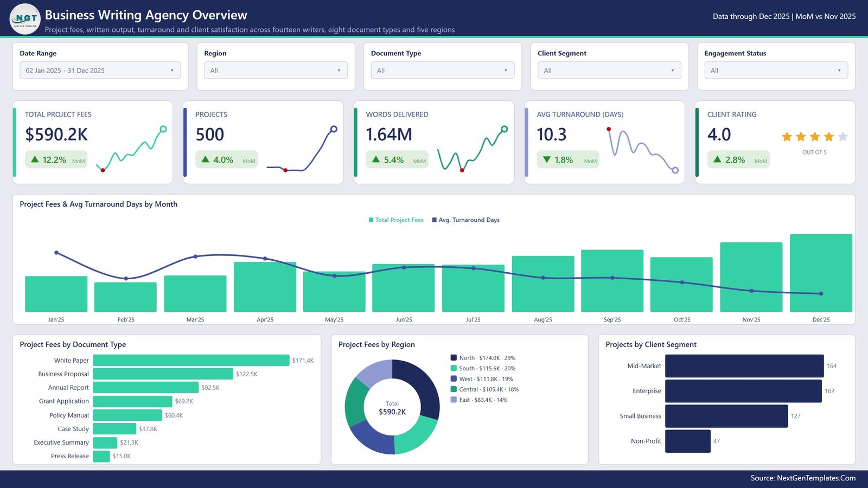Click the Data through Dec 2025 header text
This screenshot has height=488, width=868.
[784, 16]
